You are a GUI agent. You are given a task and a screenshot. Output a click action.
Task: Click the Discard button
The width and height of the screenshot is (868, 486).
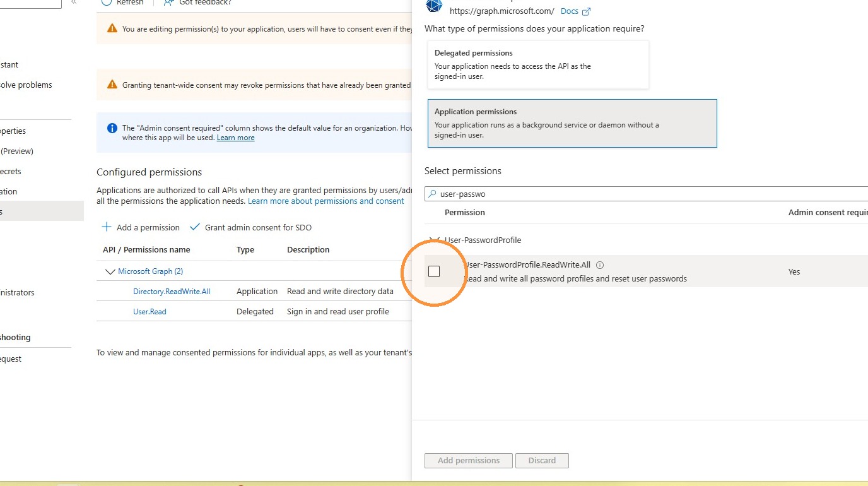tap(542, 460)
